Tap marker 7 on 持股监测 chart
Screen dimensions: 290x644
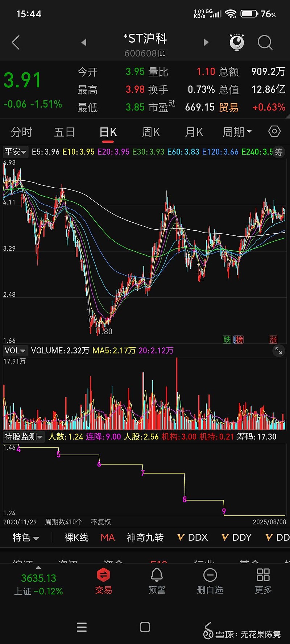point(142,473)
